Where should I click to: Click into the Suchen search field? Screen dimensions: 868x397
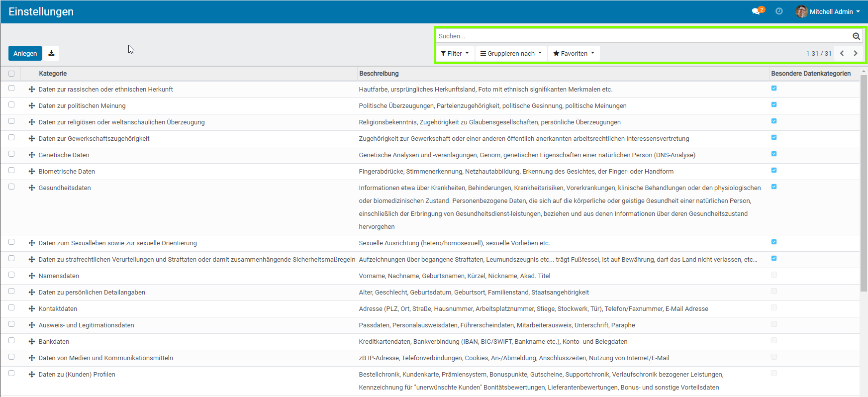(x=642, y=36)
